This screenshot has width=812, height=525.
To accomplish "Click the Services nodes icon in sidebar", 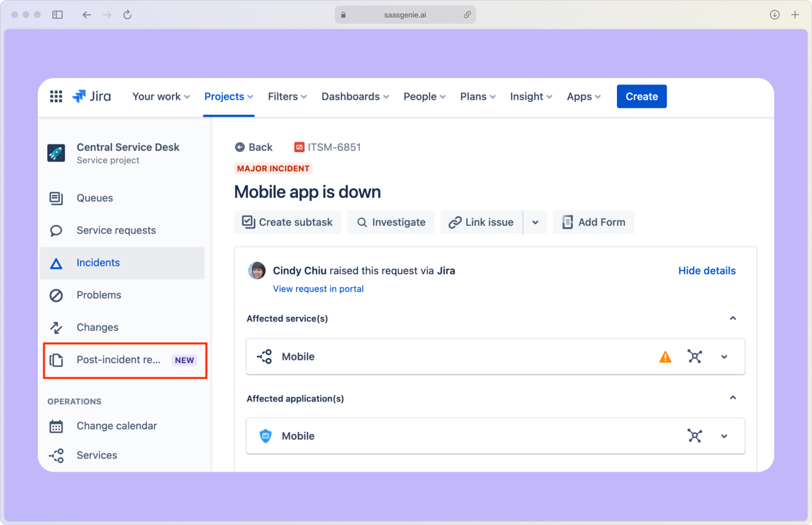I will point(56,455).
